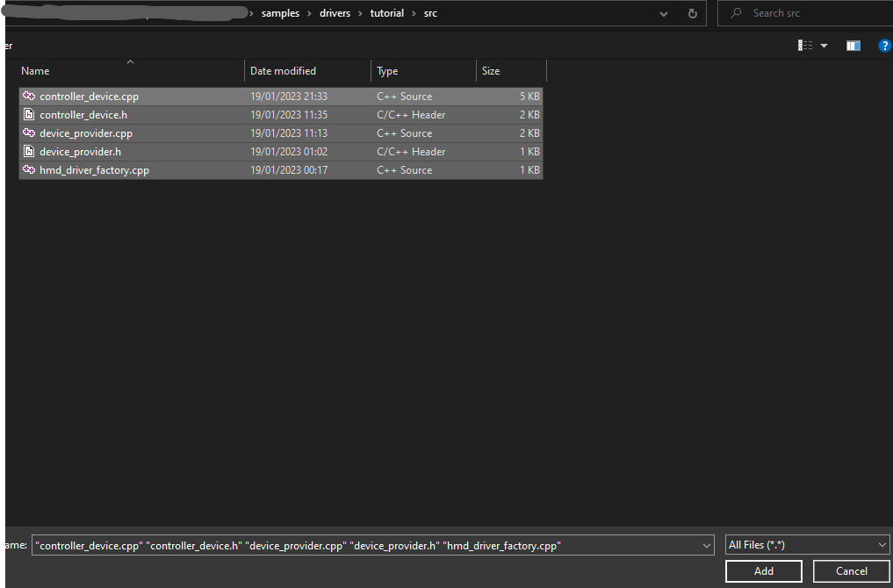Click the header icon beside device_provider.h
This screenshot has height=588, width=893.
click(29, 152)
